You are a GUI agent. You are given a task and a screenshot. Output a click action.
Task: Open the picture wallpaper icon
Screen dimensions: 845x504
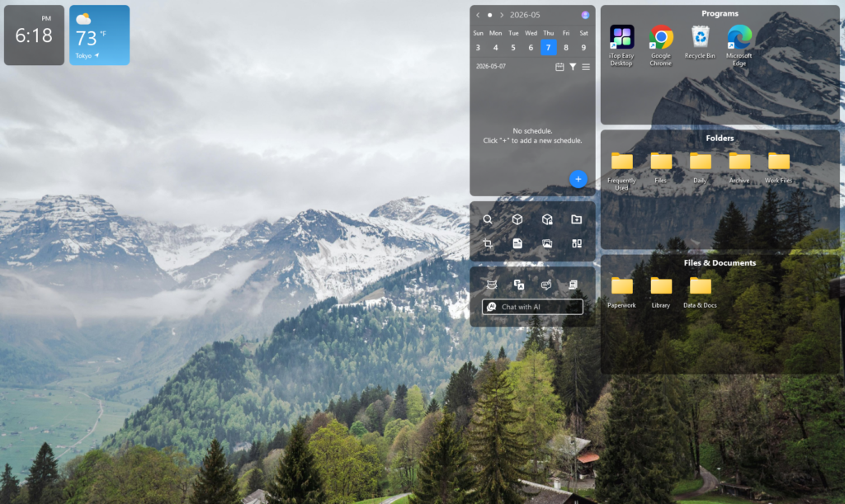coord(547,243)
